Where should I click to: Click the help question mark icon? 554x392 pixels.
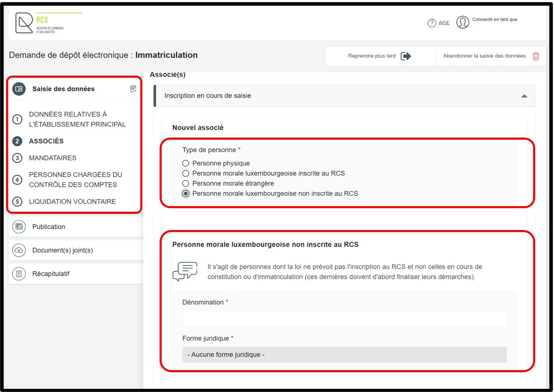click(x=432, y=23)
